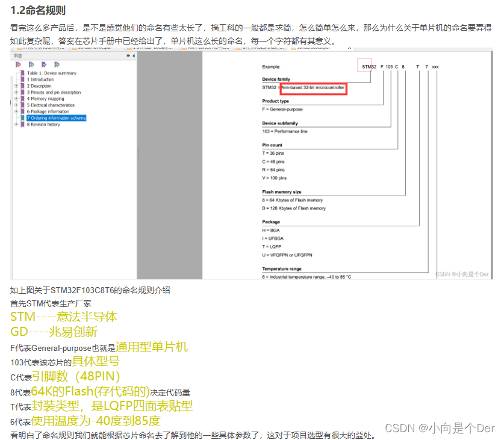Click the '首先STM代表生产厂家' line
This screenshot has height=440, width=504.
click(51, 303)
